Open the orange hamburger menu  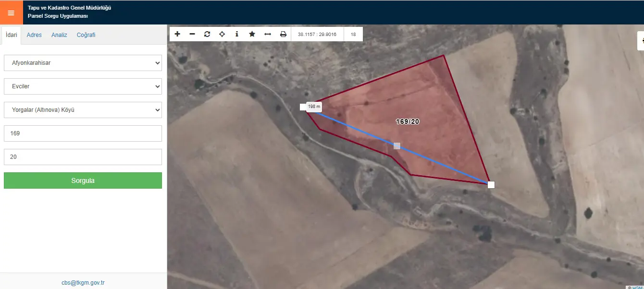tap(11, 12)
